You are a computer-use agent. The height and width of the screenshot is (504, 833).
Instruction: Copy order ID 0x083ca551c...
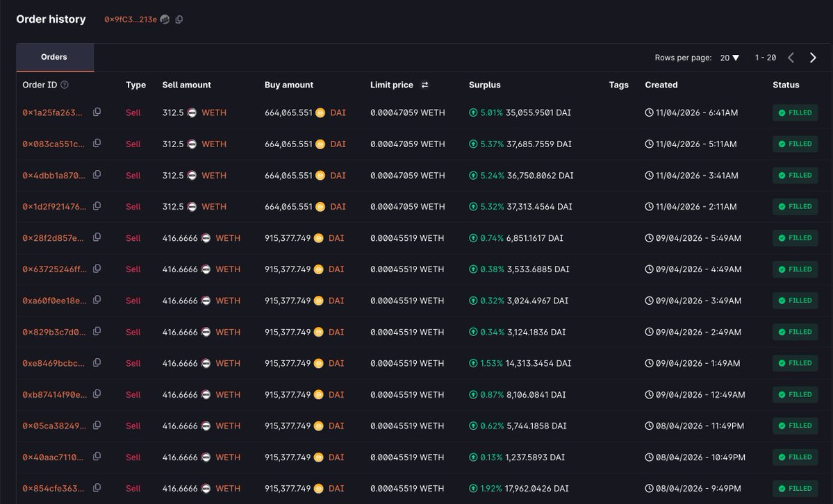coord(97,144)
